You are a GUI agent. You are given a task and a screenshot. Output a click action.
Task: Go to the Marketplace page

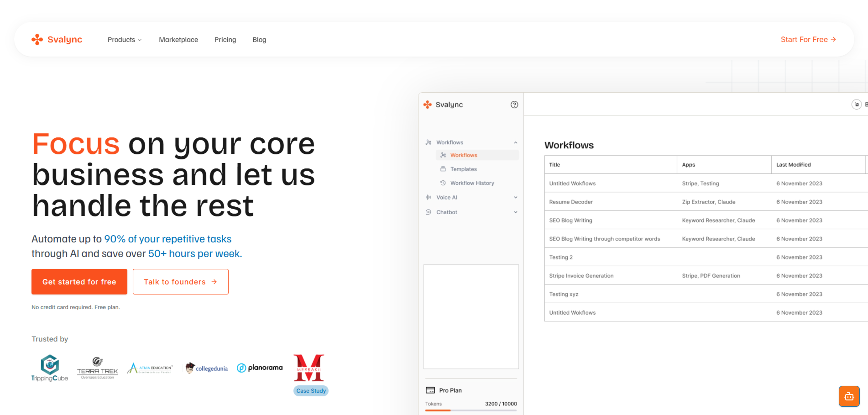(x=178, y=39)
